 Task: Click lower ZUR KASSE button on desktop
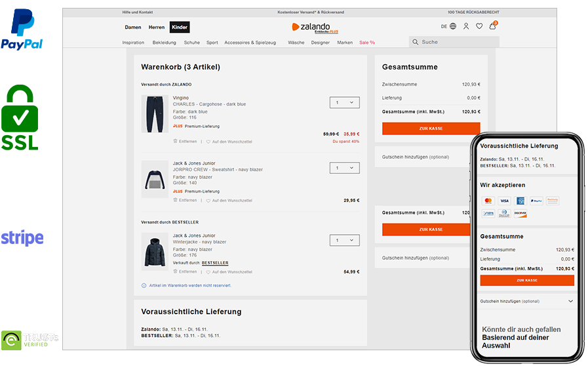(x=426, y=230)
